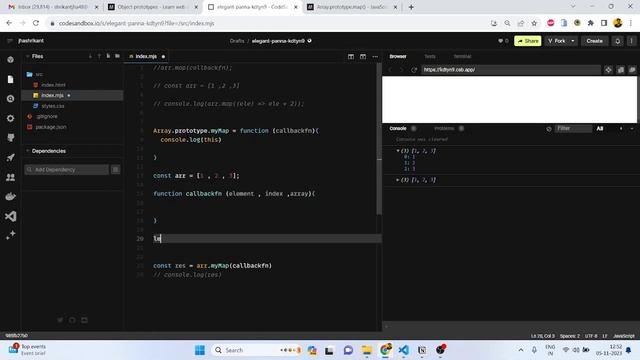Expand the console panel with the plus control
Viewport: 640px width, 360px height.
621,129
